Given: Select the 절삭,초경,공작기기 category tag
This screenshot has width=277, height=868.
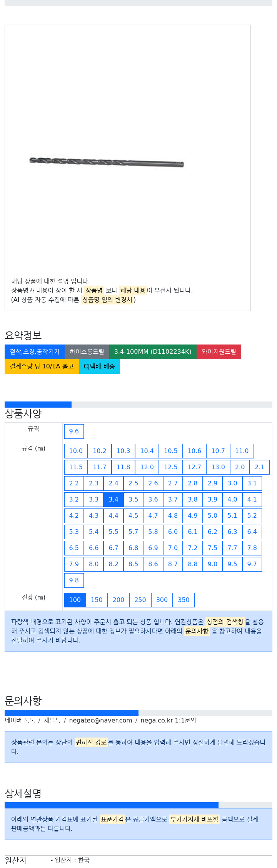Looking at the screenshot, I should pos(35,352).
